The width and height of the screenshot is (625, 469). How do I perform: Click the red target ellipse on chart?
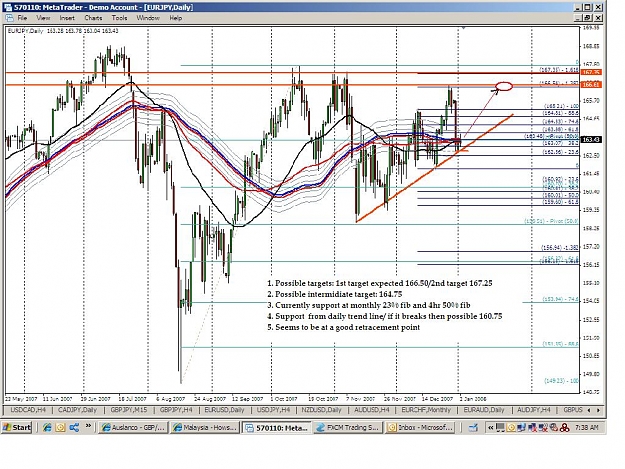pos(504,86)
